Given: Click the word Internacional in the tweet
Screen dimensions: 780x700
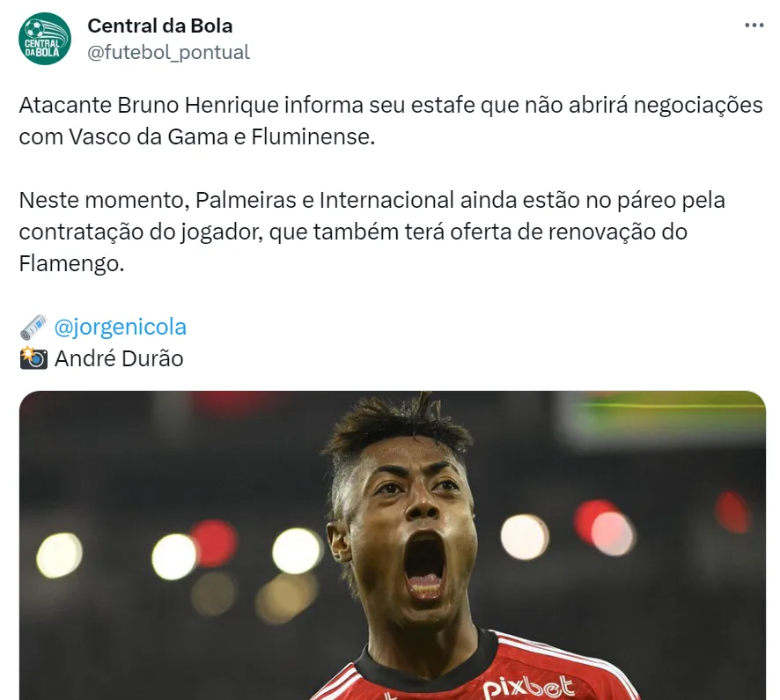Looking at the screenshot, I should 386,201.
